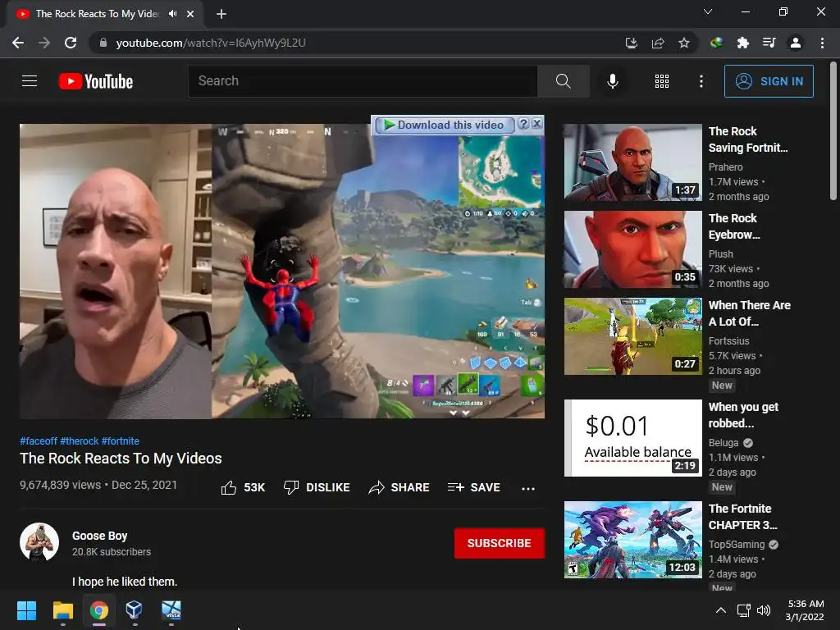Click SAVE to playlist button
840x630 pixels.
(474, 487)
